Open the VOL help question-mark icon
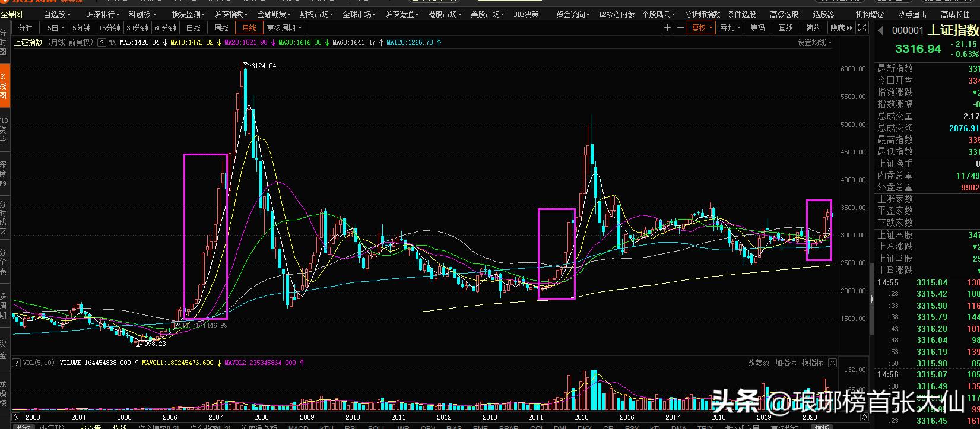This screenshot has height=429, width=980. coord(15,363)
